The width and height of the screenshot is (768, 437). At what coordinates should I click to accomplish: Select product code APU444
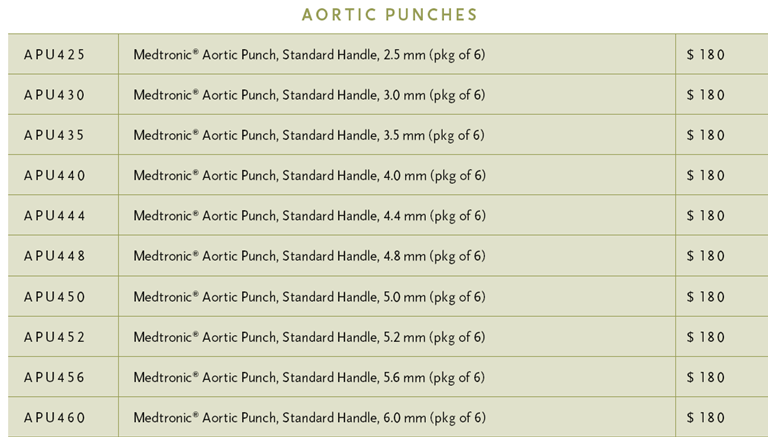(55, 216)
